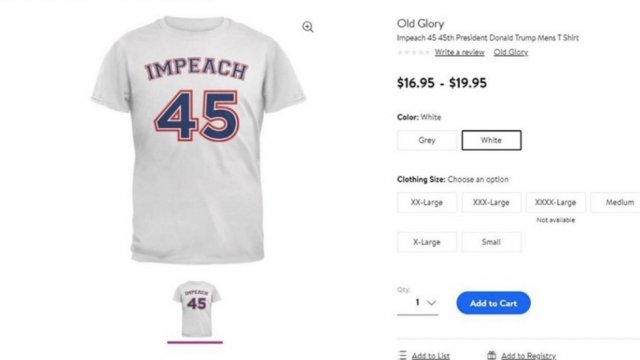Screen dimensions: 640x360
Task: Open the Write a review link
Action: click(460, 52)
